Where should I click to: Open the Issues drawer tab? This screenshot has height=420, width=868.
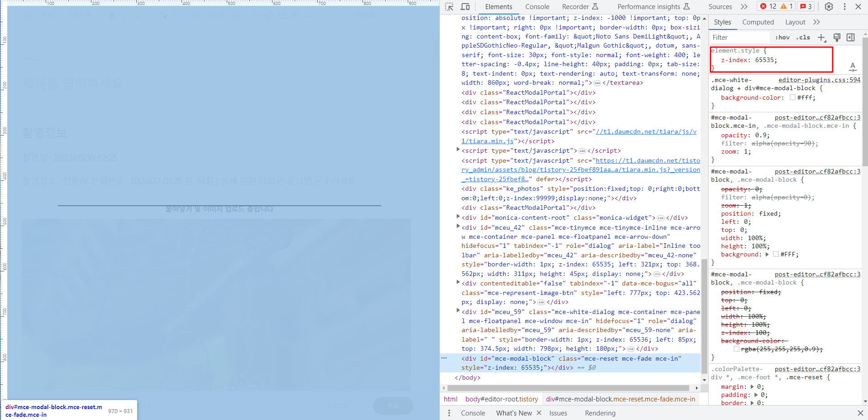(x=558, y=413)
